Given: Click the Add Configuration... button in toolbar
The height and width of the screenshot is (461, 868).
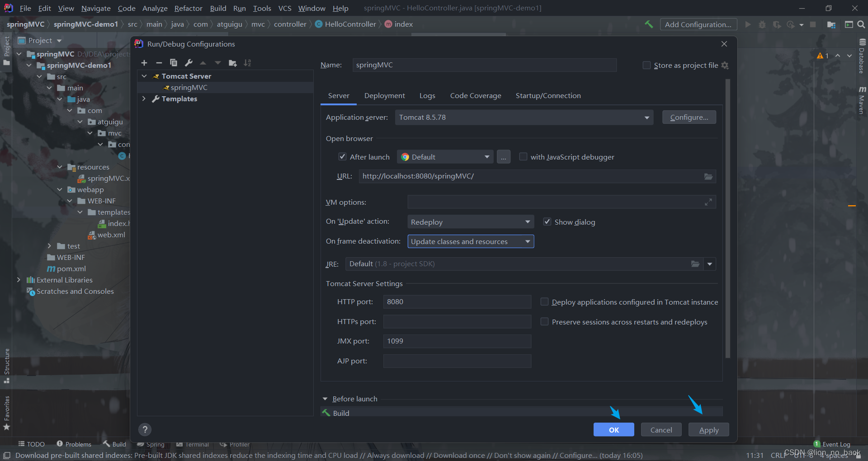Looking at the screenshot, I should [x=698, y=24].
